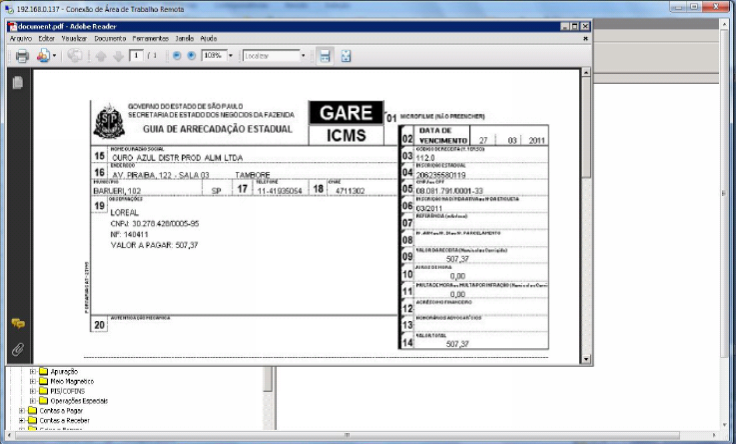Click the PDF vertical scrollbar thumb
The width and height of the screenshot is (739, 445).
[x=586, y=127]
